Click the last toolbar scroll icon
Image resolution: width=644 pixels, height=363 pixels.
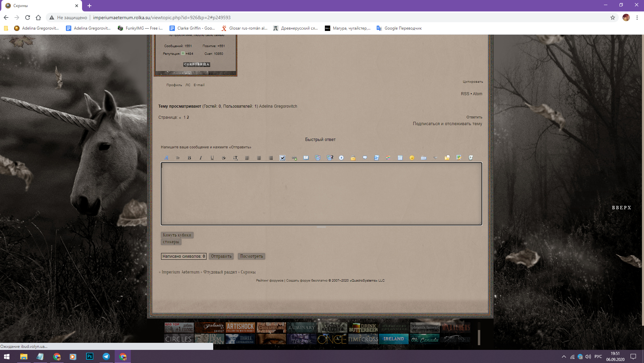coord(471,158)
